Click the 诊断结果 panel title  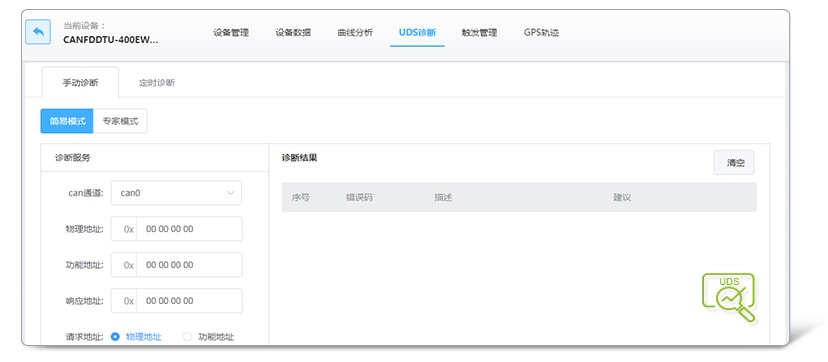click(x=299, y=158)
